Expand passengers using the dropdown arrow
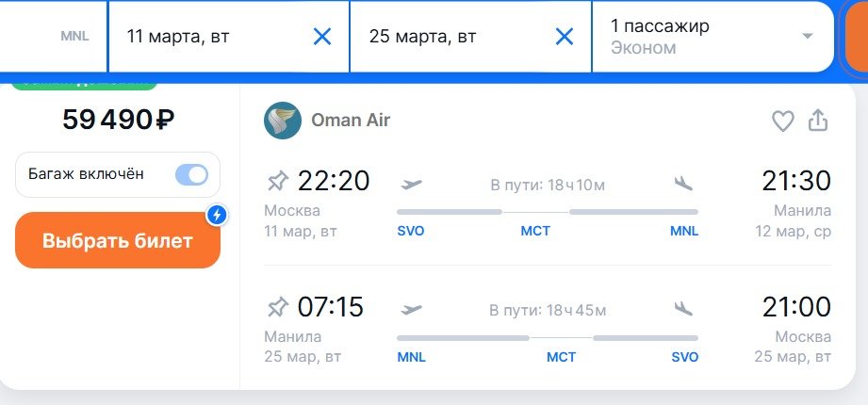The height and width of the screenshot is (405, 868). (808, 37)
